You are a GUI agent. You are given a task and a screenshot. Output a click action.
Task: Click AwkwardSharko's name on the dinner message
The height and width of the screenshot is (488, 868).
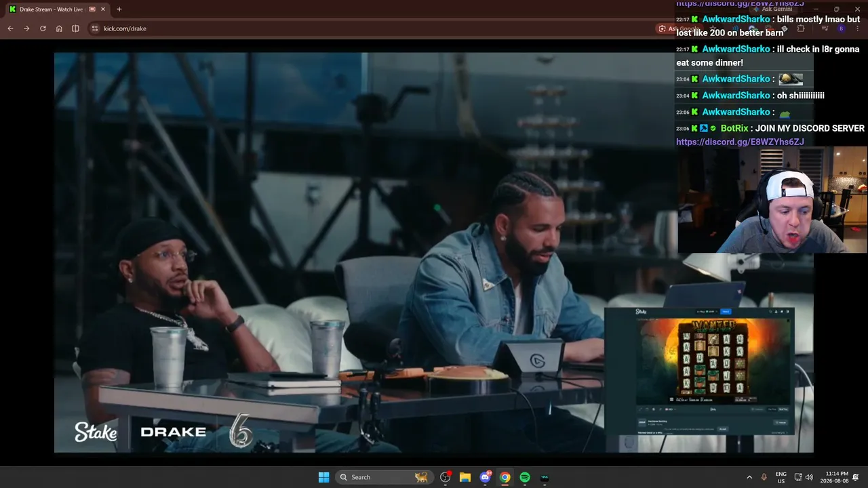coord(736,49)
